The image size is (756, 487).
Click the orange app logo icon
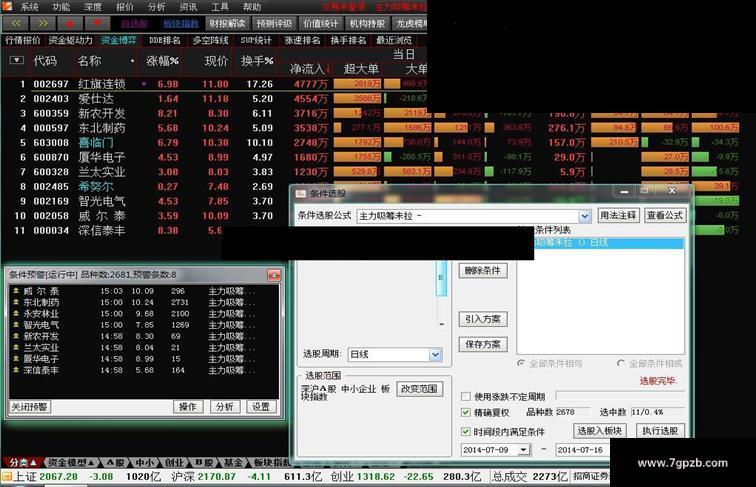[7, 6]
